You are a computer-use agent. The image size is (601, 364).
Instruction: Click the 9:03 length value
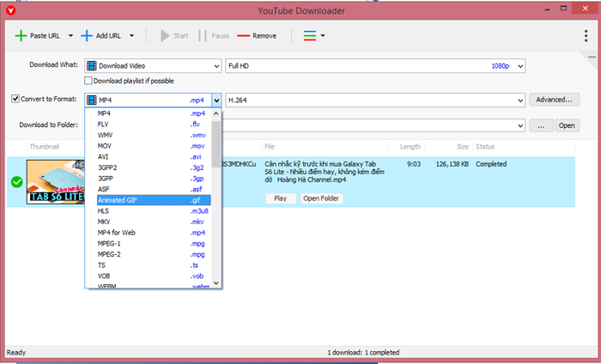pos(414,164)
